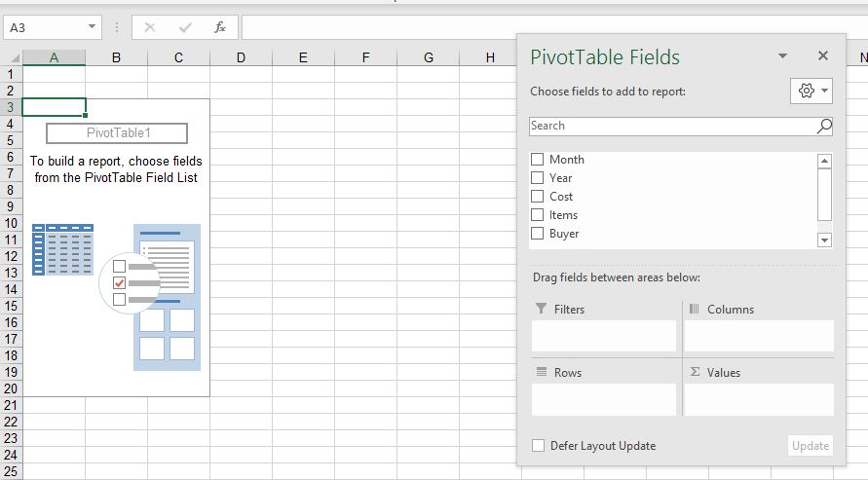Open the gear Tools button in PivotTable Fields
The width and height of the screenshot is (868, 480).
(811, 91)
